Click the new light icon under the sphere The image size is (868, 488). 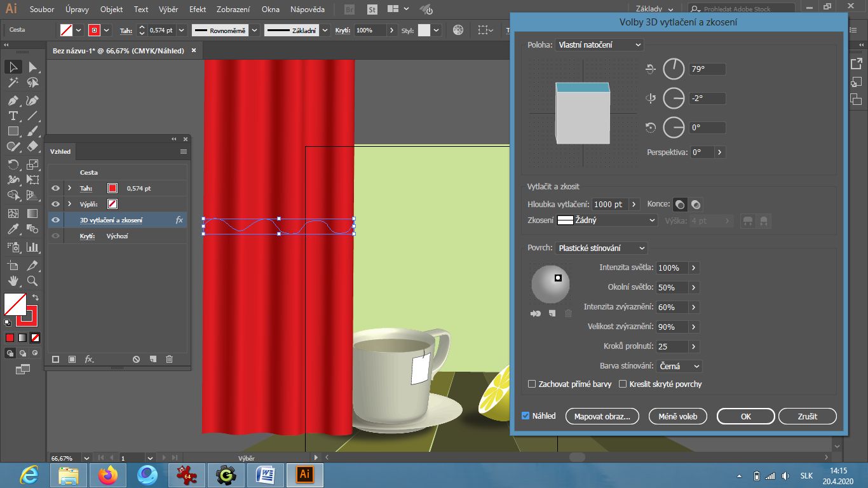(x=552, y=313)
